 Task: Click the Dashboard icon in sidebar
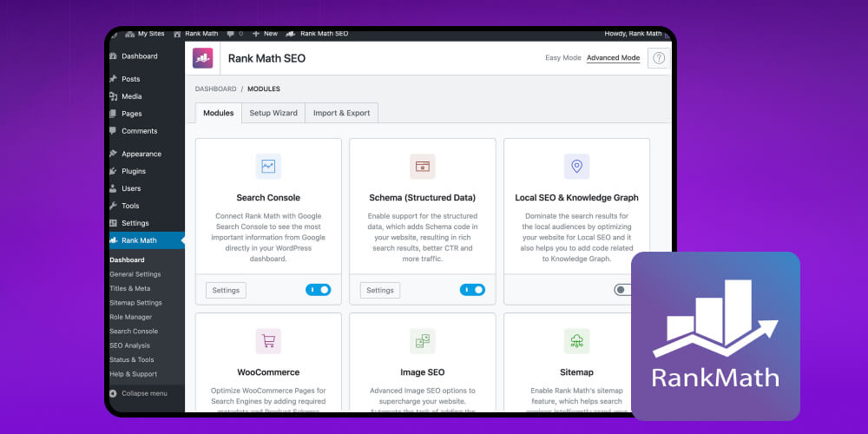[x=113, y=56]
